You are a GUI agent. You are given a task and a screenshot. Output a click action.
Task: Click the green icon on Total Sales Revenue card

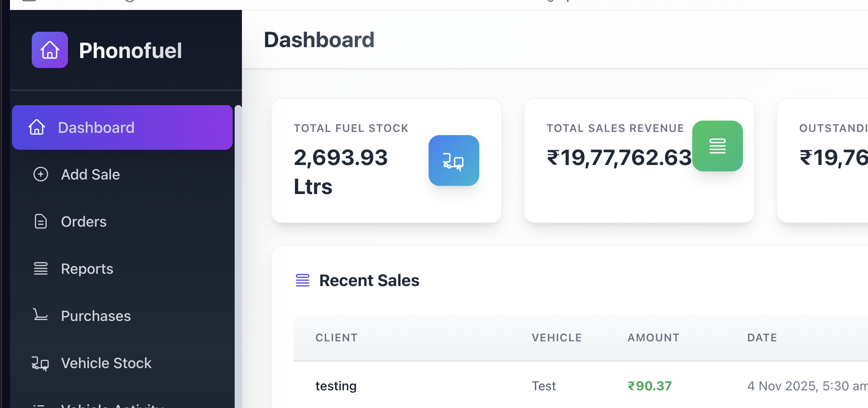coord(717,146)
